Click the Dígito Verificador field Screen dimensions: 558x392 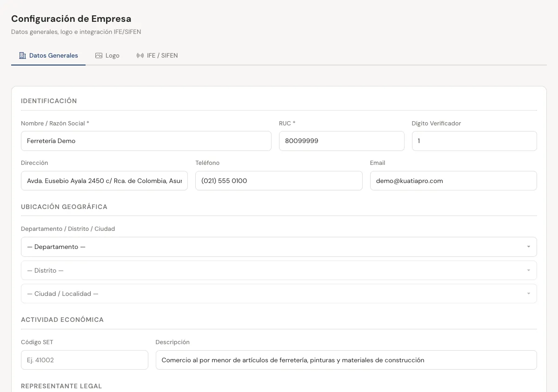click(x=474, y=141)
